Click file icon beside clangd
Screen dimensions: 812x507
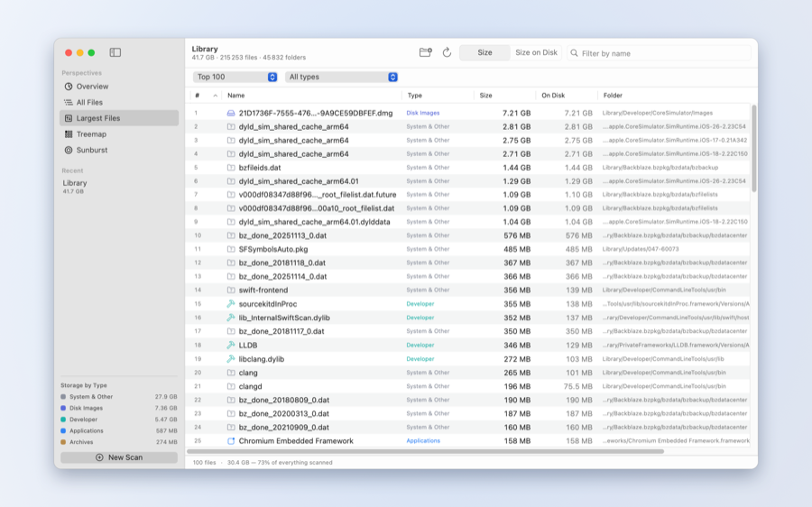coord(231,386)
